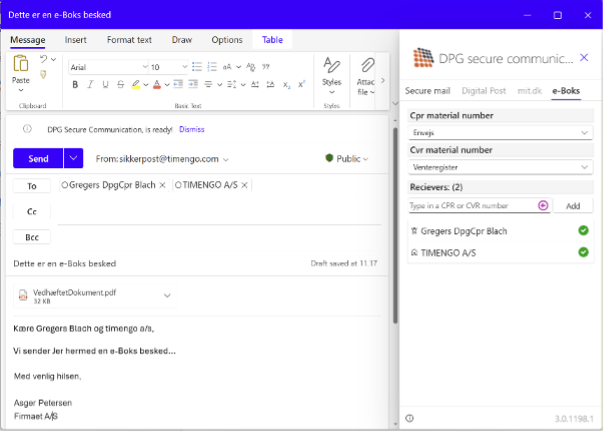Open the Format text tab
The width and height of the screenshot is (604, 432).
129,40
